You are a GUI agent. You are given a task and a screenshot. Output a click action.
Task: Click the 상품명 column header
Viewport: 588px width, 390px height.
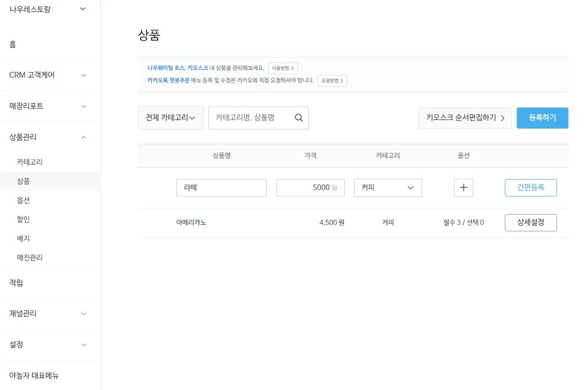(222, 156)
